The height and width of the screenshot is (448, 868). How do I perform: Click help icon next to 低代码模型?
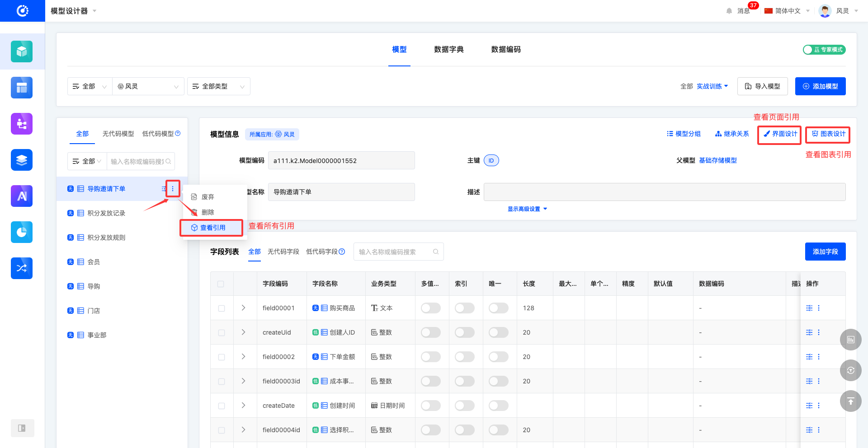[178, 133]
